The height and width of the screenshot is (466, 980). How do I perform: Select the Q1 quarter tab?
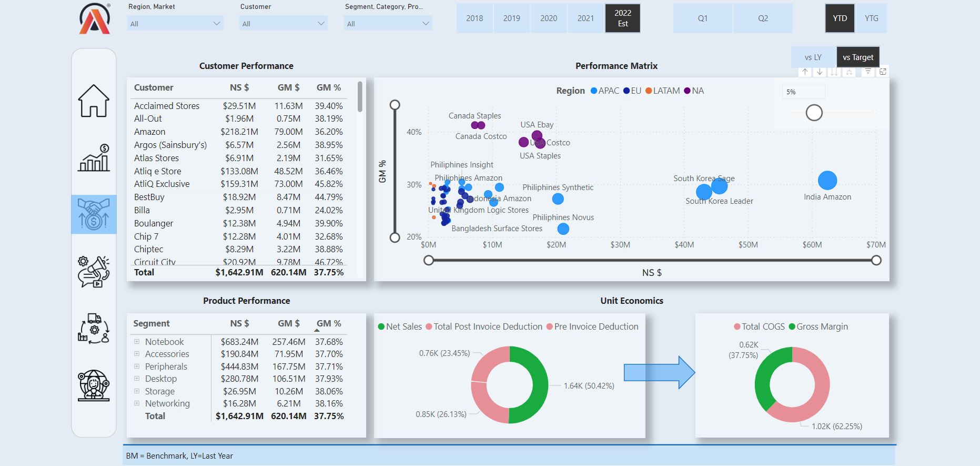pos(703,18)
